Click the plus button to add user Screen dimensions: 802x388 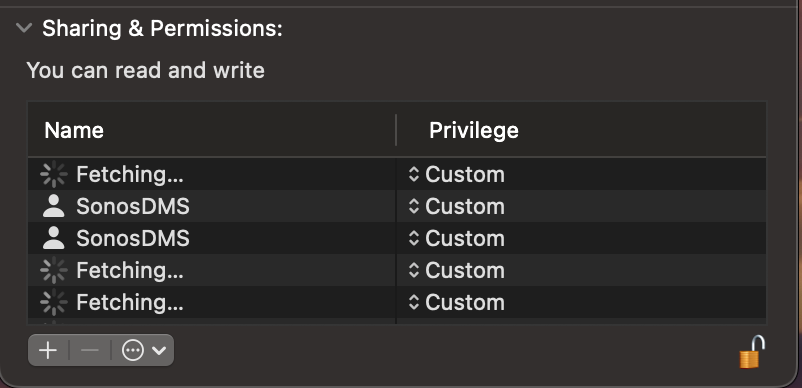[x=48, y=350]
